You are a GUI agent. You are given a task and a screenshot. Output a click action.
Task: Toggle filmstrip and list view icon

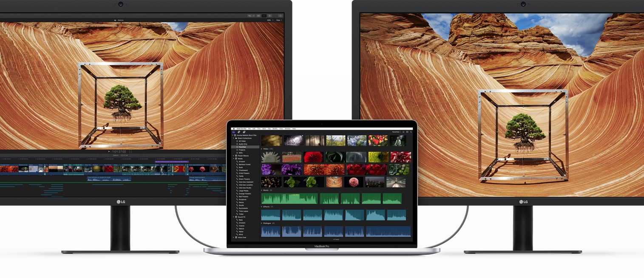403,132
